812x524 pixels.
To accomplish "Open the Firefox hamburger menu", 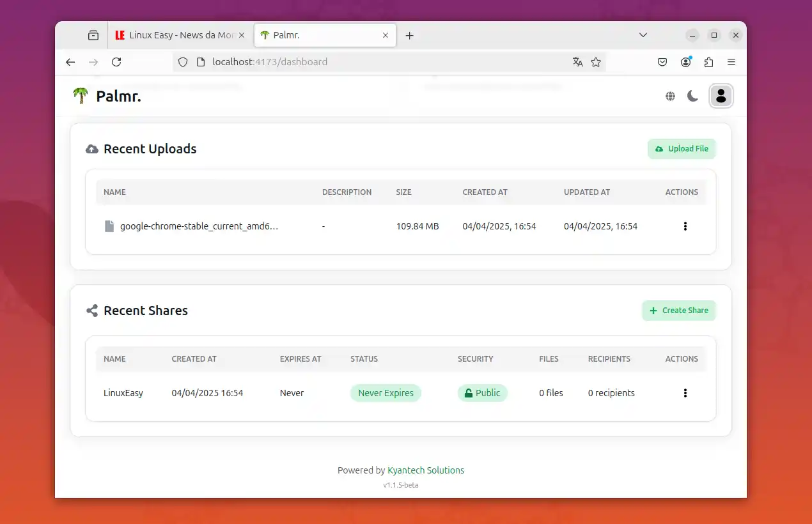I will [x=731, y=62].
